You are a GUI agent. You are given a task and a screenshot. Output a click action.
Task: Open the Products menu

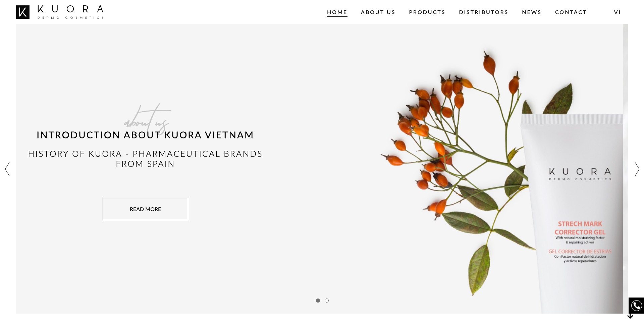click(x=427, y=12)
